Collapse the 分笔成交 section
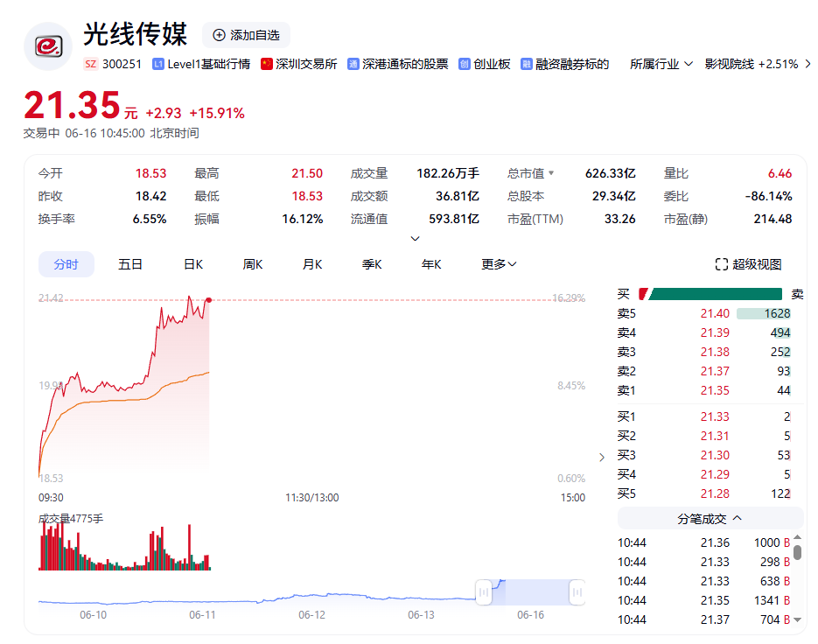The width and height of the screenshot is (818, 644). pyautogui.click(x=710, y=519)
